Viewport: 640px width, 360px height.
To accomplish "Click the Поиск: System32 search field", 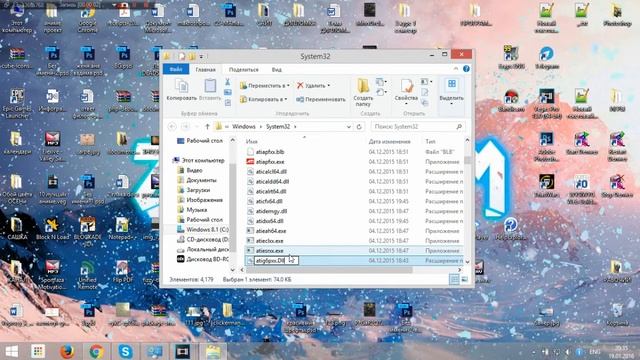I will click(418, 127).
